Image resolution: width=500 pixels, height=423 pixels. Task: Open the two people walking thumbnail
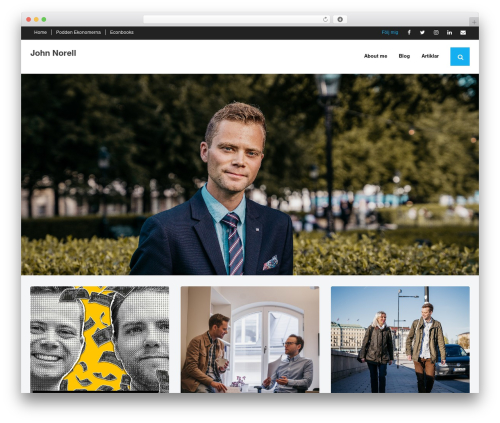[x=400, y=339]
